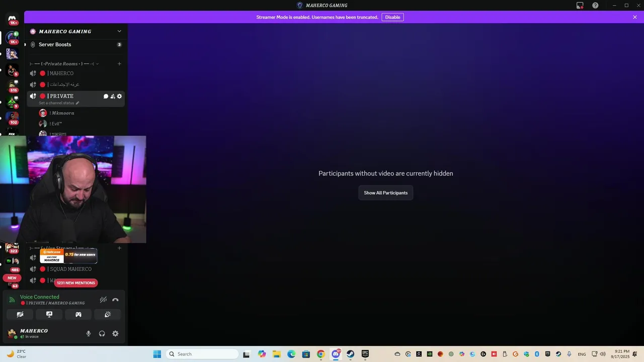Open volume control in the system tray
Viewport: 644px width, 362px height.
pos(603,354)
